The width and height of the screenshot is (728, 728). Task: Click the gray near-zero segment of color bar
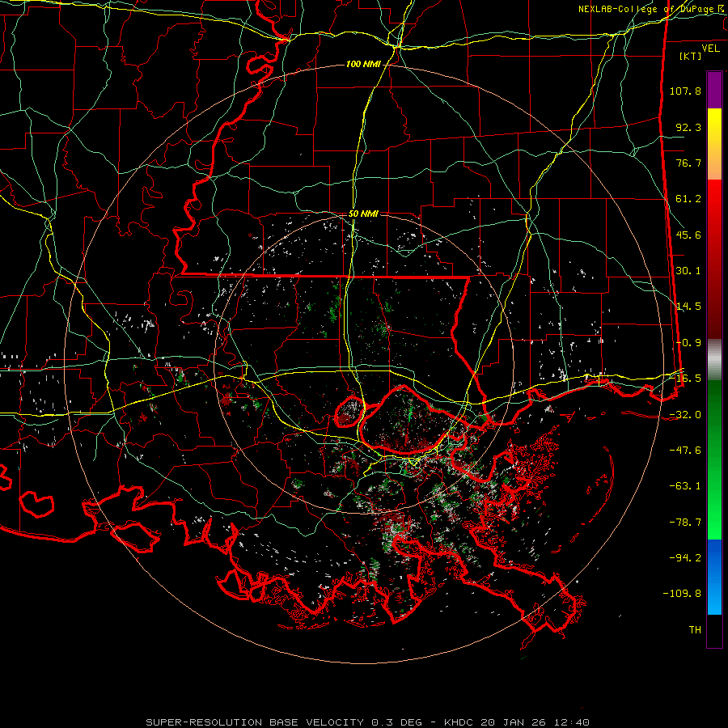click(714, 359)
